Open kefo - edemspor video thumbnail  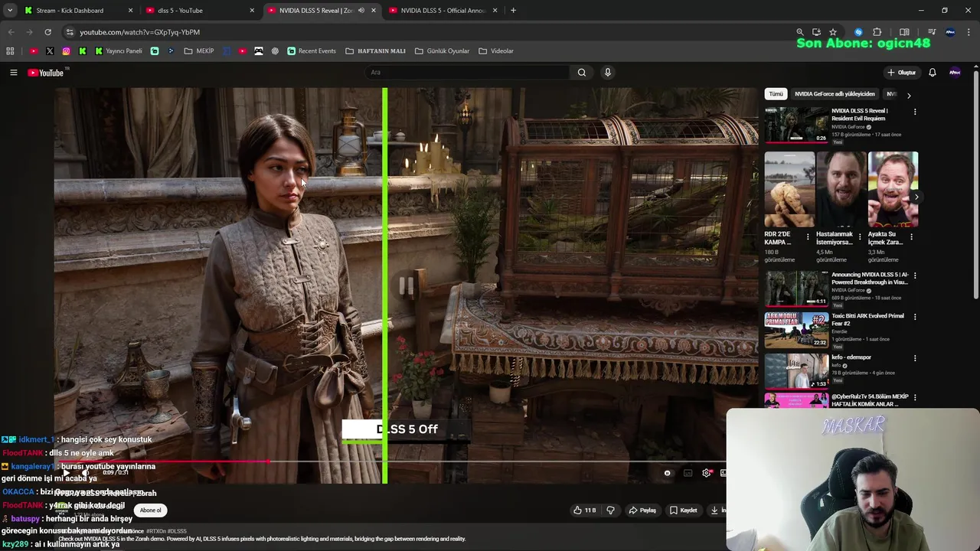pyautogui.click(x=796, y=370)
